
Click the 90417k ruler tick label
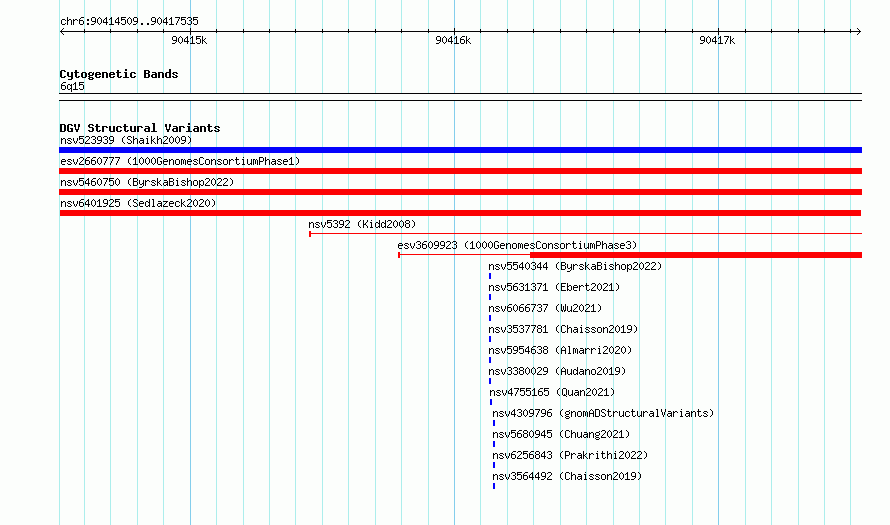[x=717, y=40]
